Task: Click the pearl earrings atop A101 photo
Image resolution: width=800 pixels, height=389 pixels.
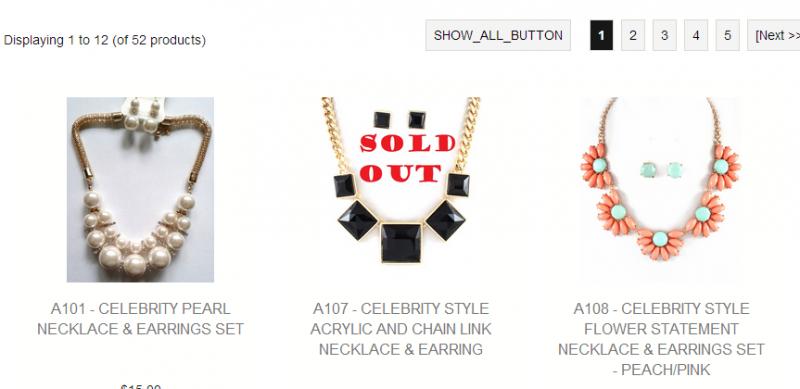Action: pyautogui.click(x=142, y=116)
